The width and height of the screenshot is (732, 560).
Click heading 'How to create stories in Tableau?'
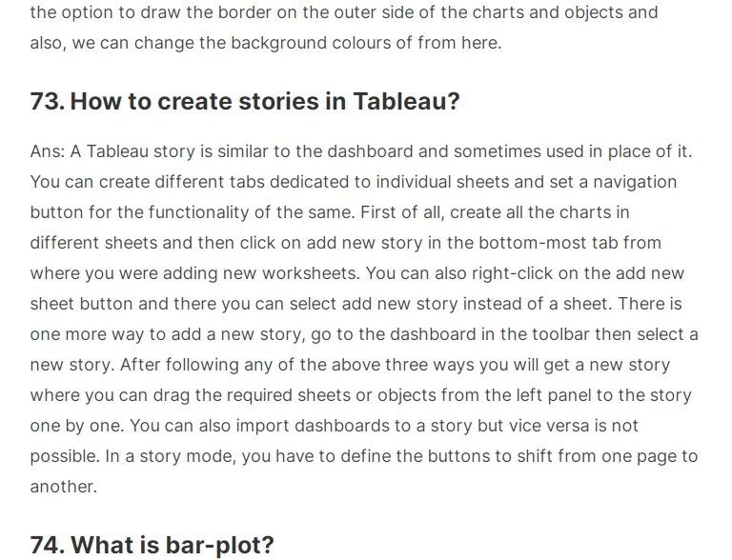click(265, 101)
